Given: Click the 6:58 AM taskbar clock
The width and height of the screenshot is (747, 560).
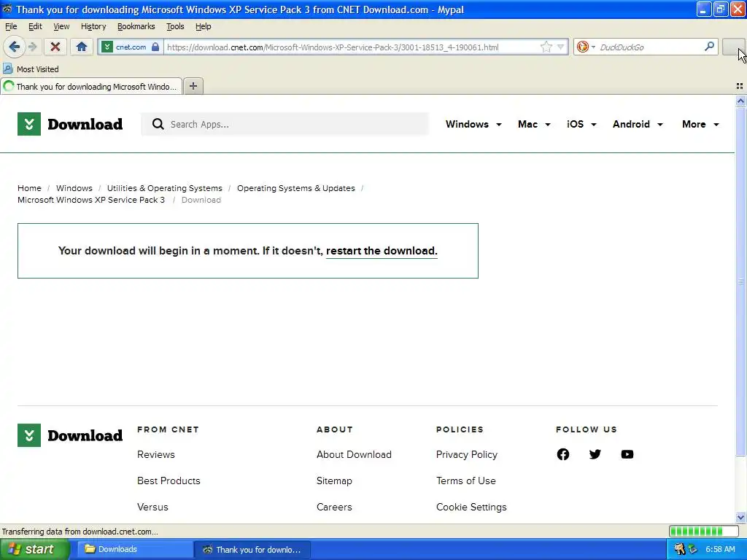Looking at the screenshot, I should click(720, 549).
